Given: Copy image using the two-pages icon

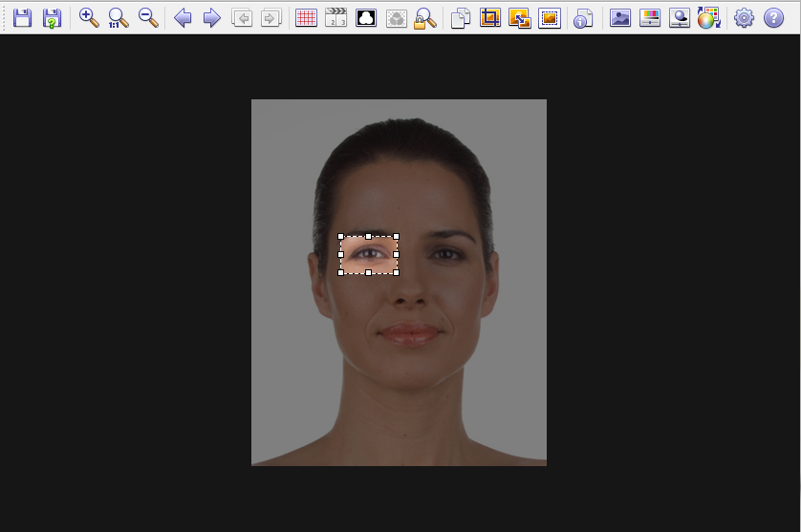Looking at the screenshot, I should [x=461, y=18].
